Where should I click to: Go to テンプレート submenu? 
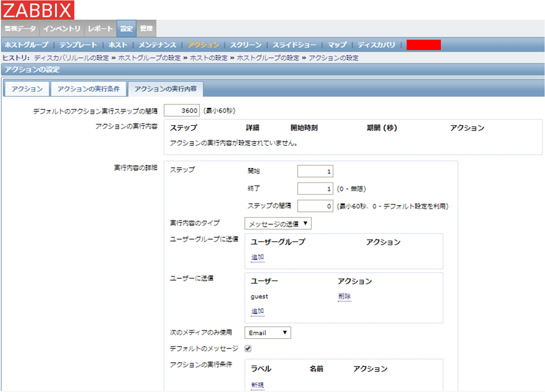78,45
